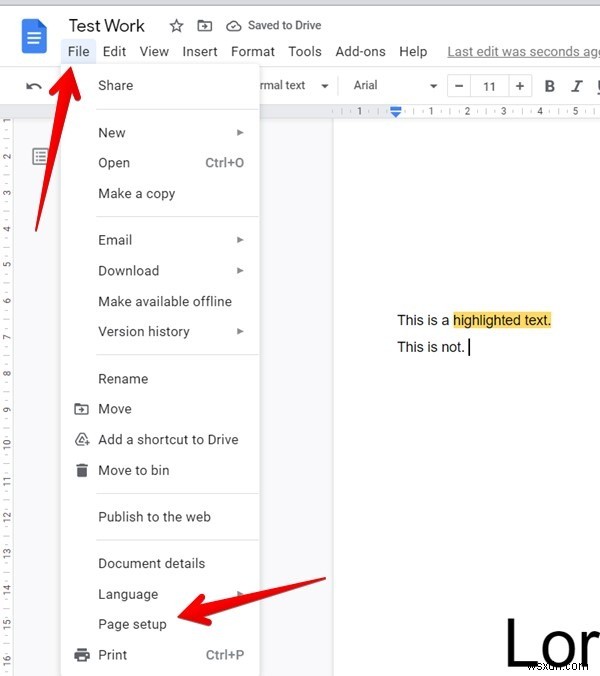Increase font size with plus button
Screen dimensions: 600x676
click(x=520, y=86)
